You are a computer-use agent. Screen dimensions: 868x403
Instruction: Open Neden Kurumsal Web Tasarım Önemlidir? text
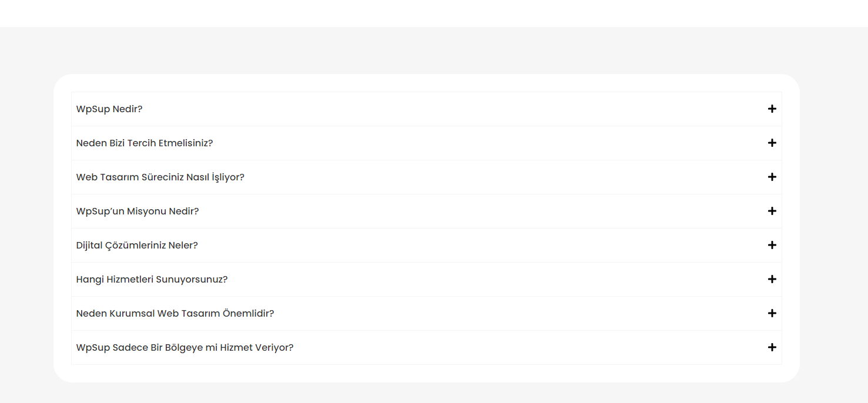pos(175,313)
